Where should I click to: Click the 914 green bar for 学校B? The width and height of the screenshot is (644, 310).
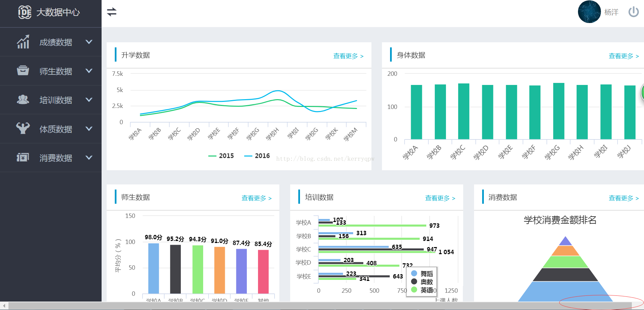(369, 239)
